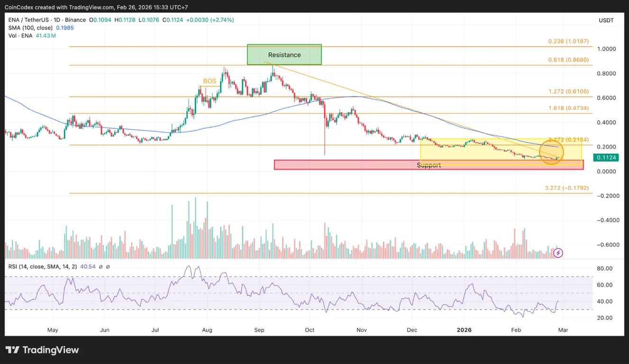Image resolution: width=629 pixels, height=364 pixels.
Task: Click the current price tag 0.1124
Action: click(x=607, y=158)
